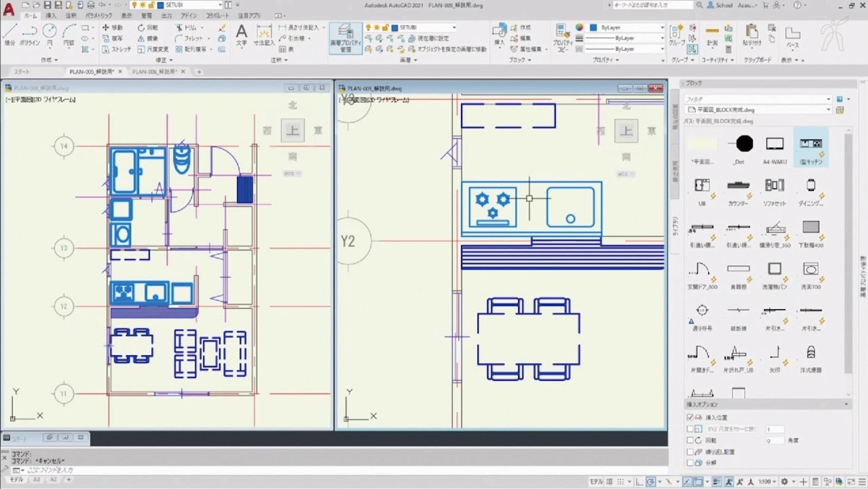Select the 文字 (Text) annotation tool
This screenshot has height=489, width=868.
241,34
